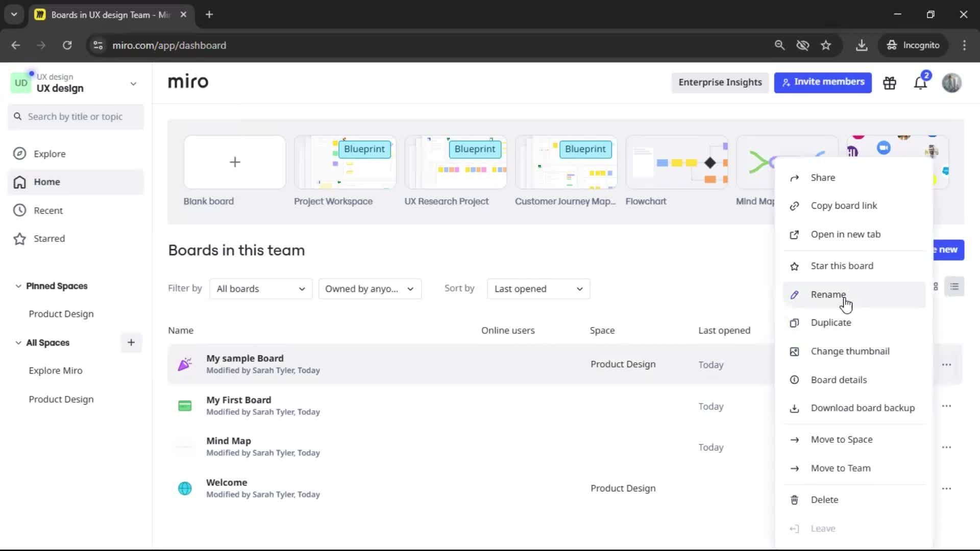The height and width of the screenshot is (551, 980).
Task: Open the gift box icon in header
Action: (x=890, y=83)
